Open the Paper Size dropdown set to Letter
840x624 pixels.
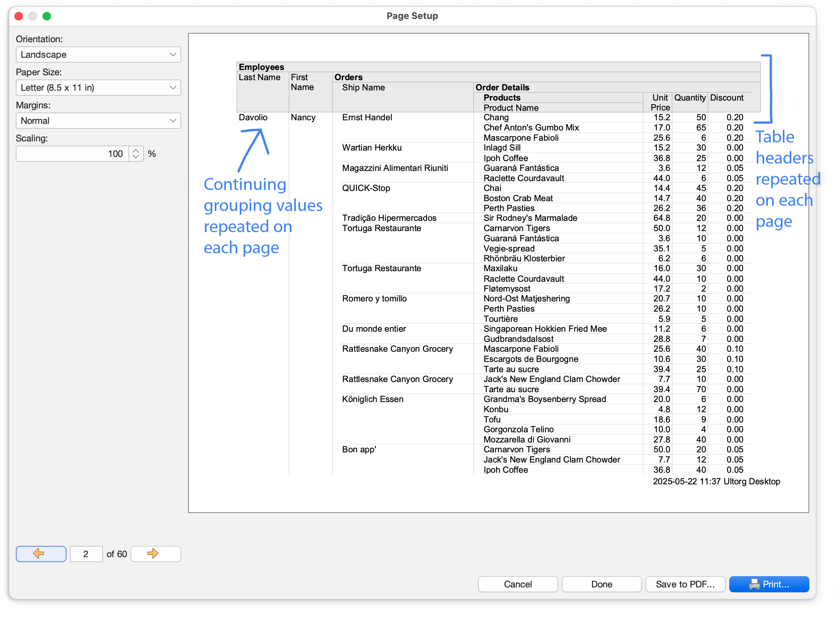click(x=98, y=88)
